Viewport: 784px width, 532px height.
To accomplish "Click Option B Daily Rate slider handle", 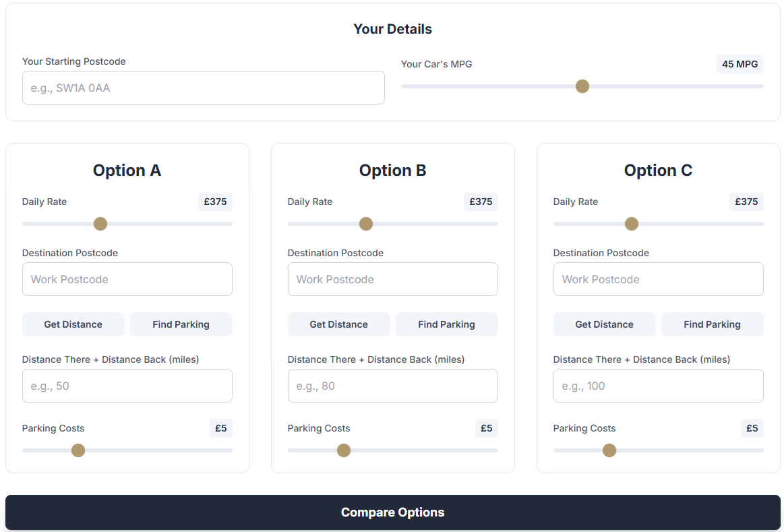I will (366, 224).
